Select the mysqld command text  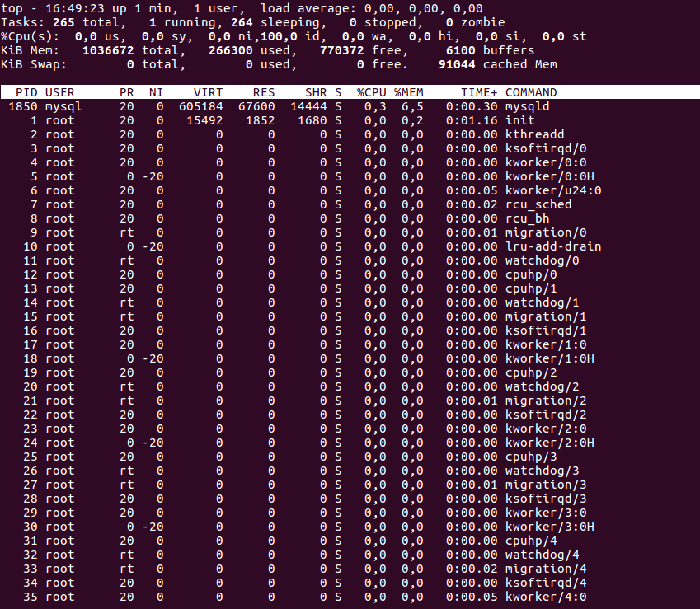tap(527, 106)
